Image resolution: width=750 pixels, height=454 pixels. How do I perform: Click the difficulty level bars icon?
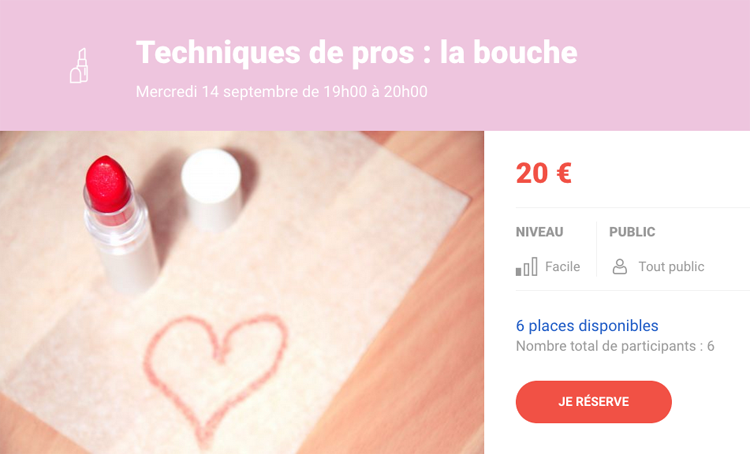[x=526, y=266]
